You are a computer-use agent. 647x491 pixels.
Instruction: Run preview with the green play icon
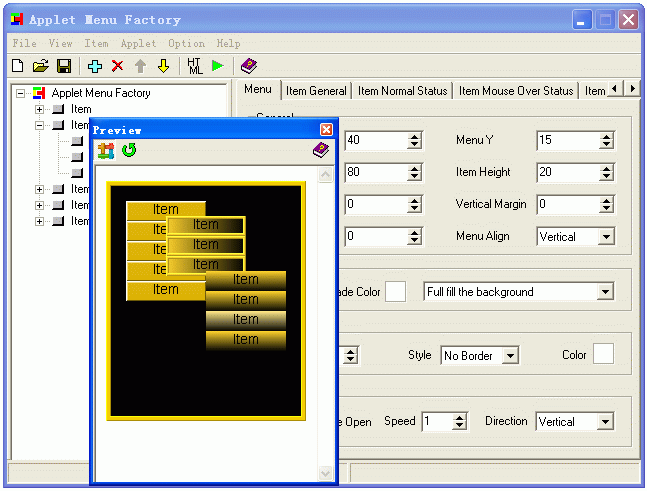coord(217,66)
